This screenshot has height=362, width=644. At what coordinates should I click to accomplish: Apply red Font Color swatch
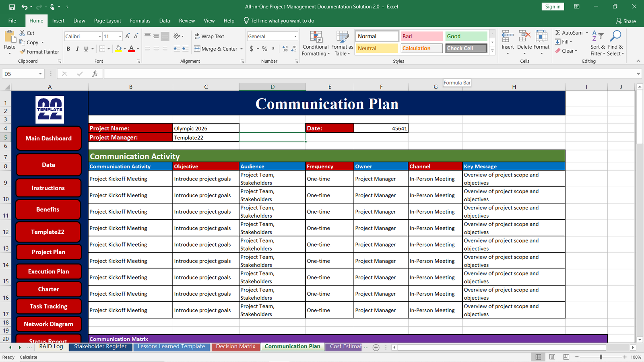[x=131, y=49]
